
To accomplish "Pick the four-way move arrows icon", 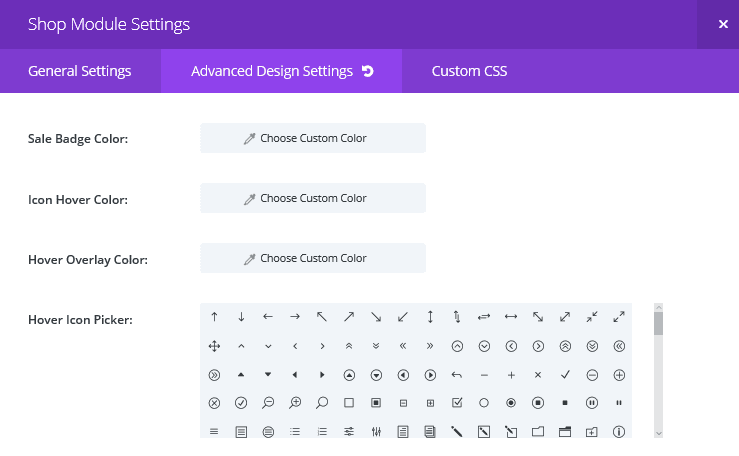I will (214, 346).
